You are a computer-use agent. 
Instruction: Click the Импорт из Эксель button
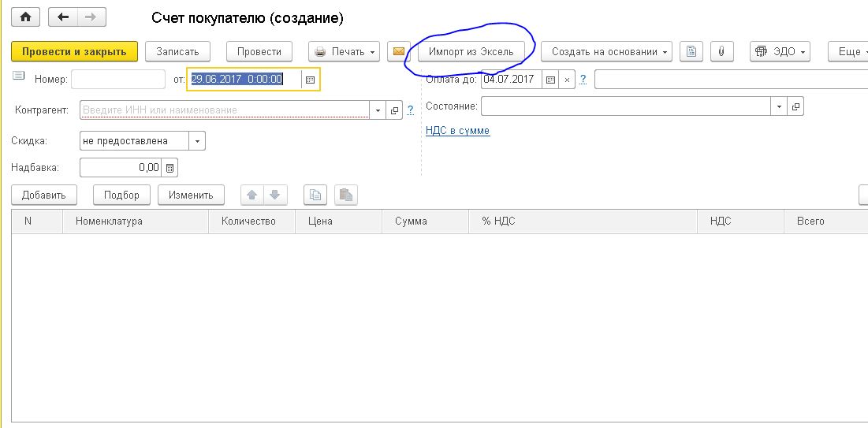tap(471, 51)
